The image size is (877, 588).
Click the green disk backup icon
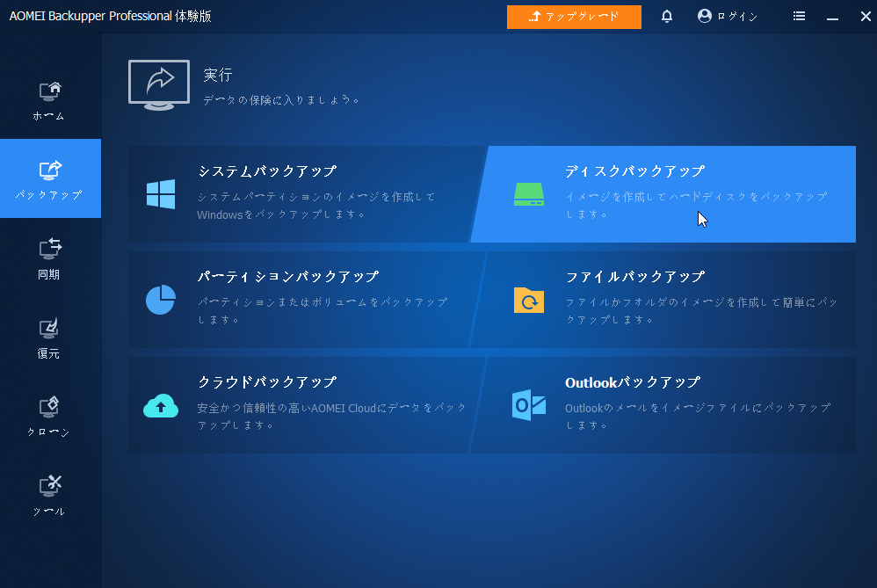click(x=528, y=194)
